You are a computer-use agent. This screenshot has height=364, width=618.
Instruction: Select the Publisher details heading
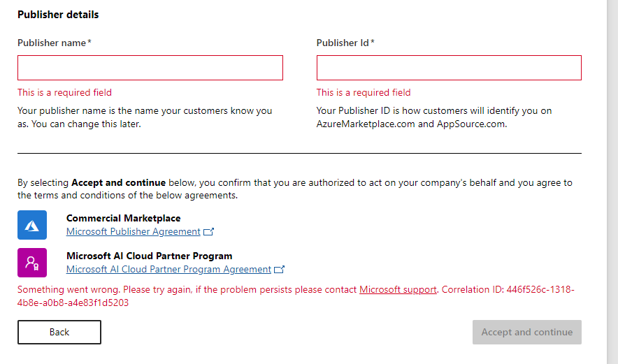tap(58, 15)
